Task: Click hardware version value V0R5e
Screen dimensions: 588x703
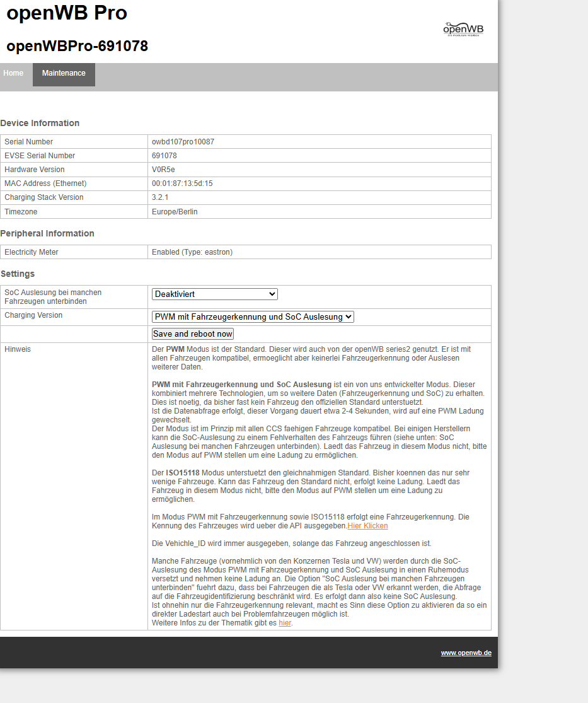Action: [163, 170]
